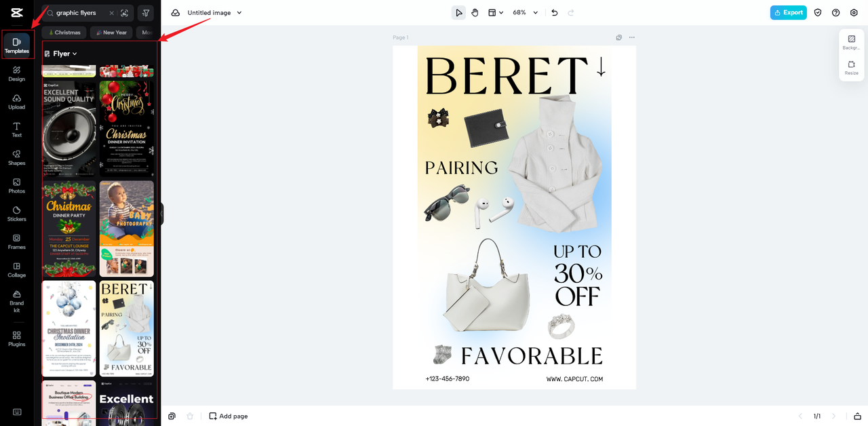The width and height of the screenshot is (868, 426).
Task: Select the FAVORABLE text on canvas
Action: coord(532,356)
